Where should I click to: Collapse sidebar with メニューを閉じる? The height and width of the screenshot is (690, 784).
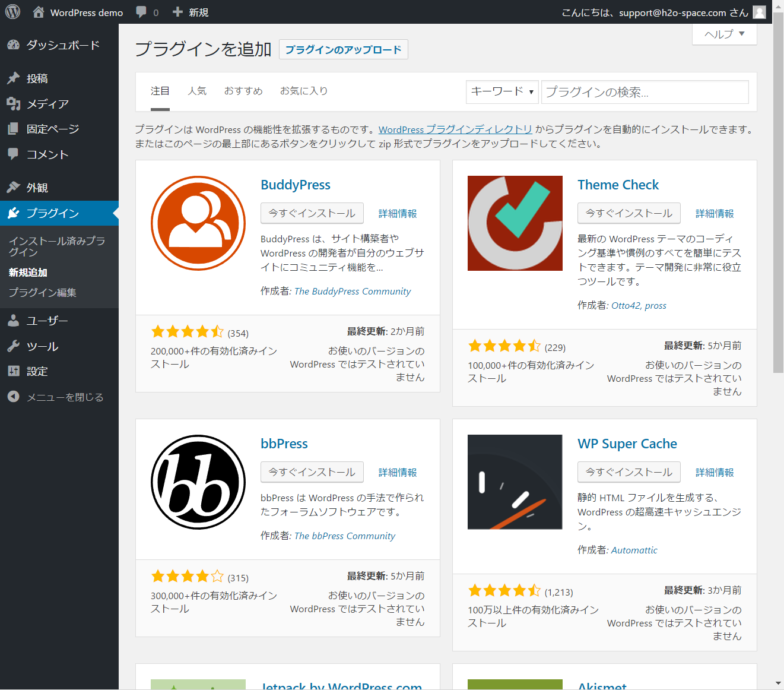[65, 397]
